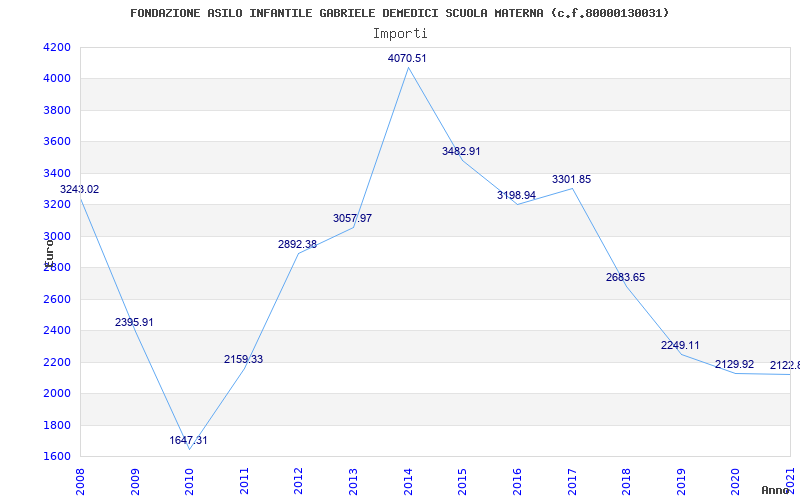Click data label 3482.91
This screenshot has height=500, width=800.
461,152
